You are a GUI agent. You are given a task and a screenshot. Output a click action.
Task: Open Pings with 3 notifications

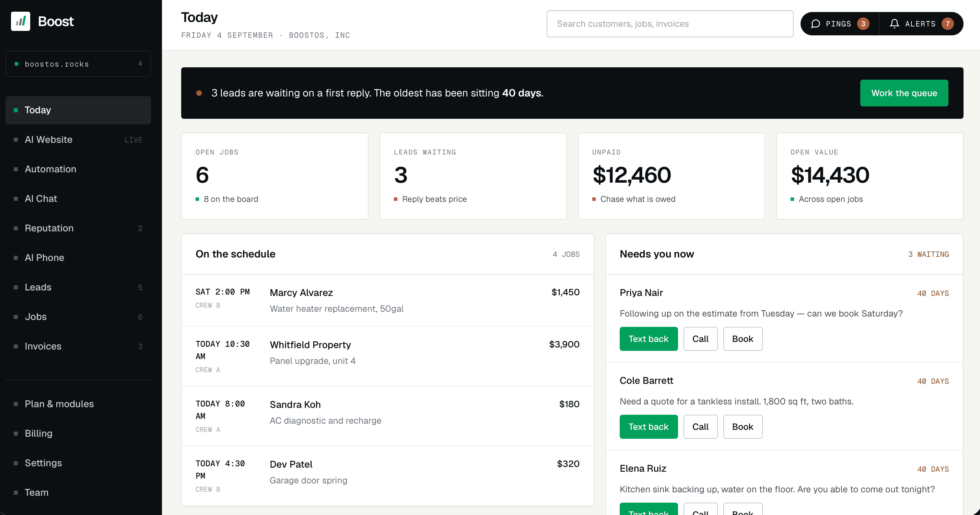(840, 24)
